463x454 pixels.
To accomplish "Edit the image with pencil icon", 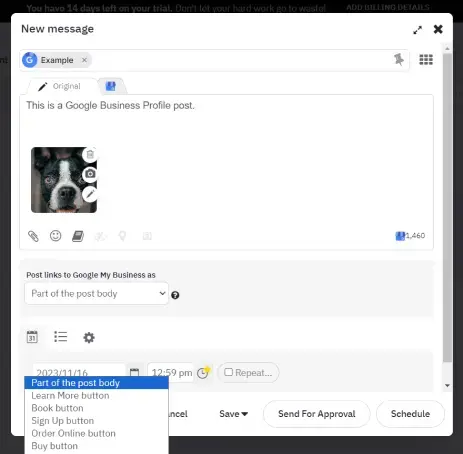I will click(x=90, y=194).
